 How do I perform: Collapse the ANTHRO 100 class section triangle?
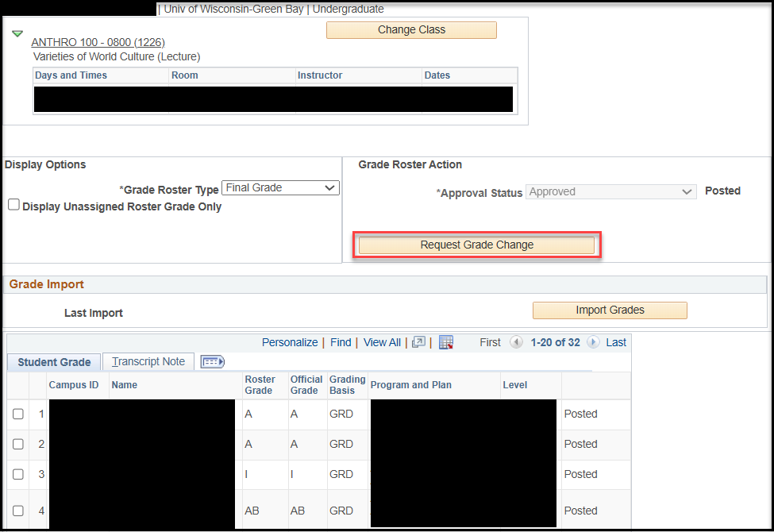coord(17,34)
